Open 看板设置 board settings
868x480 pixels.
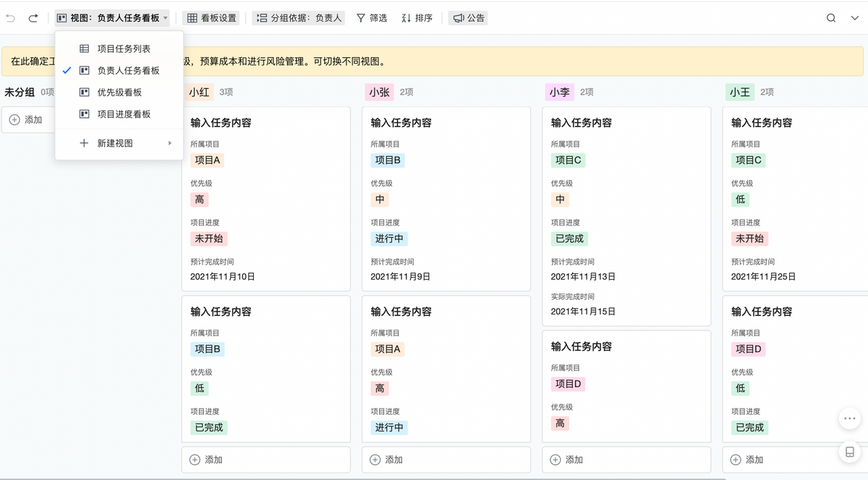(211, 18)
